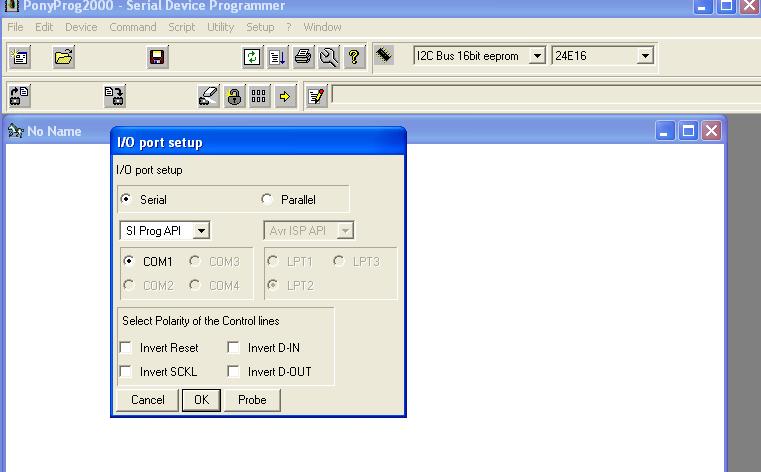Open the Script menu
Image resolution: width=761 pixels, height=472 pixels.
pyautogui.click(x=182, y=27)
